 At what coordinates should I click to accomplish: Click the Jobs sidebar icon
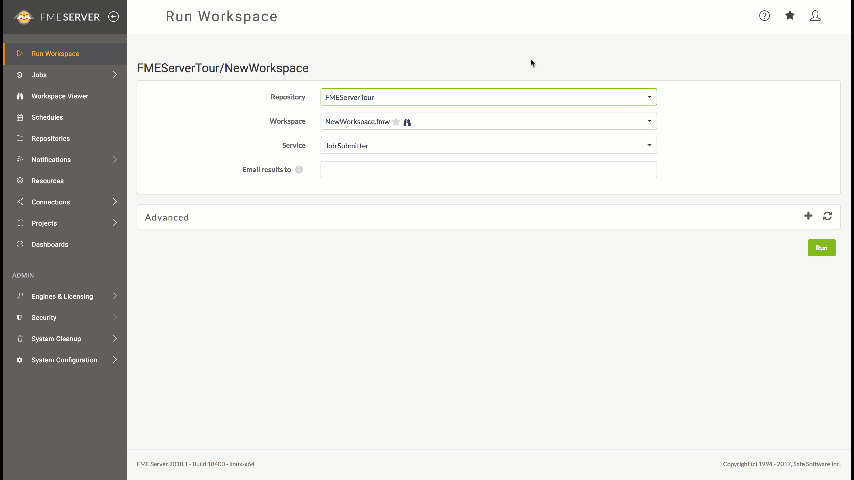pos(20,75)
